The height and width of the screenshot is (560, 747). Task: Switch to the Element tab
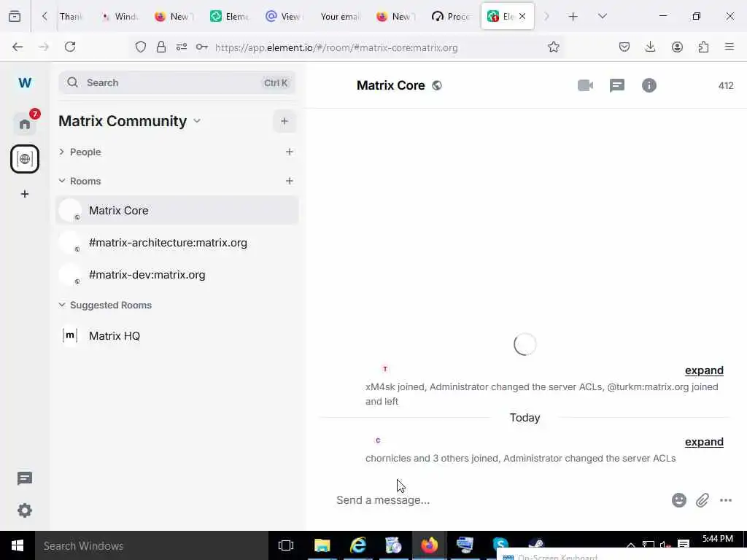(230, 17)
